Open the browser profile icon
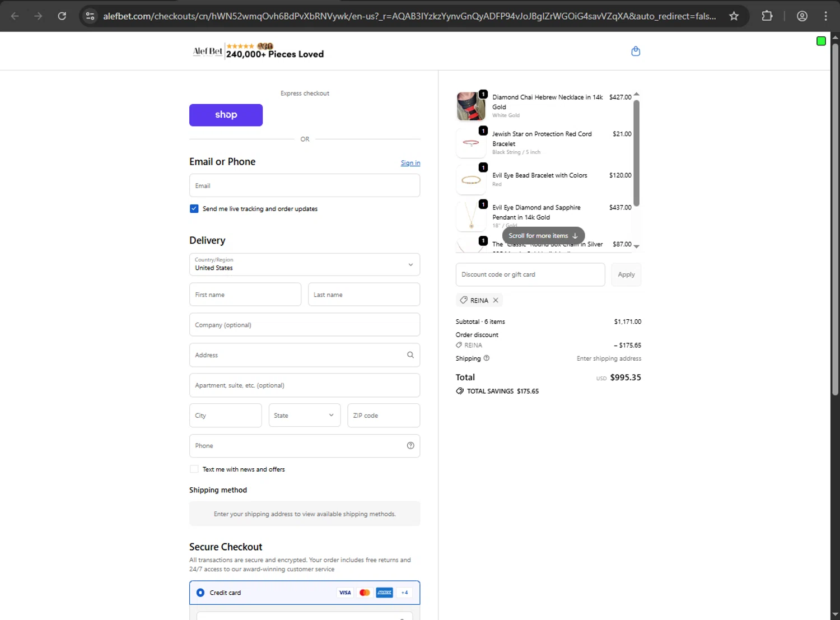Image resolution: width=840 pixels, height=620 pixels. [x=802, y=16]
